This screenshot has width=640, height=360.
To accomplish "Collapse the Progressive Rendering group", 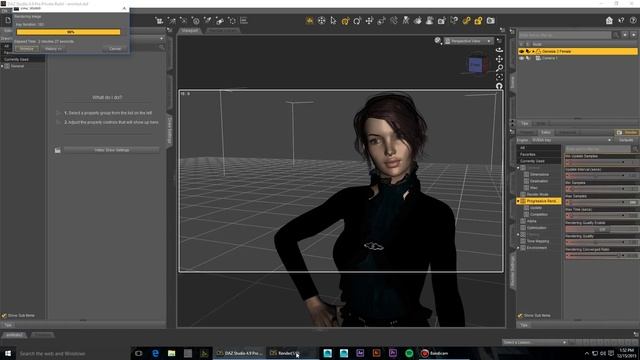I will 518,201.
